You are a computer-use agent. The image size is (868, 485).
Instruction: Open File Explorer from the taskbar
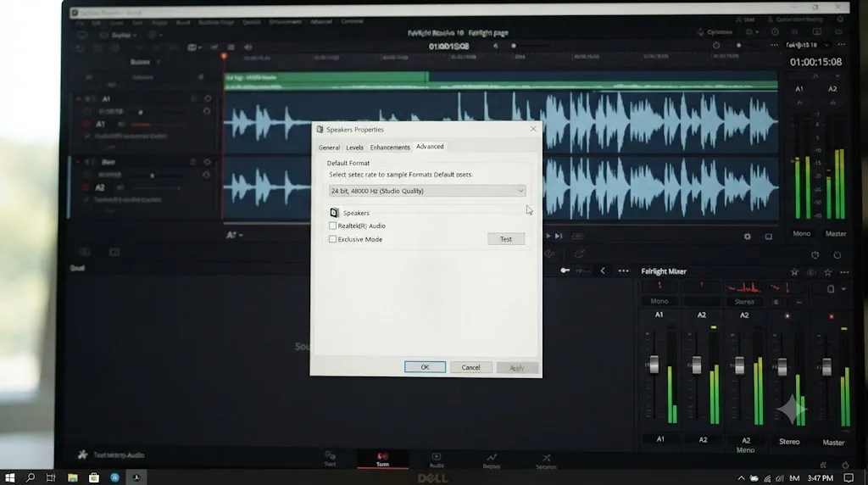[x=73, y=477]
